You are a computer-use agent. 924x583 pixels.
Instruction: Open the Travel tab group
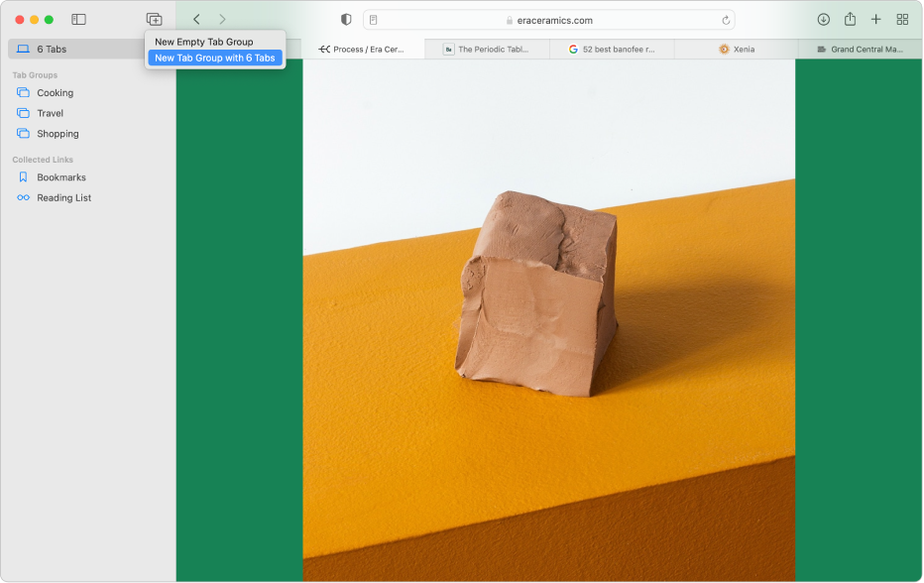coord(50,113)
